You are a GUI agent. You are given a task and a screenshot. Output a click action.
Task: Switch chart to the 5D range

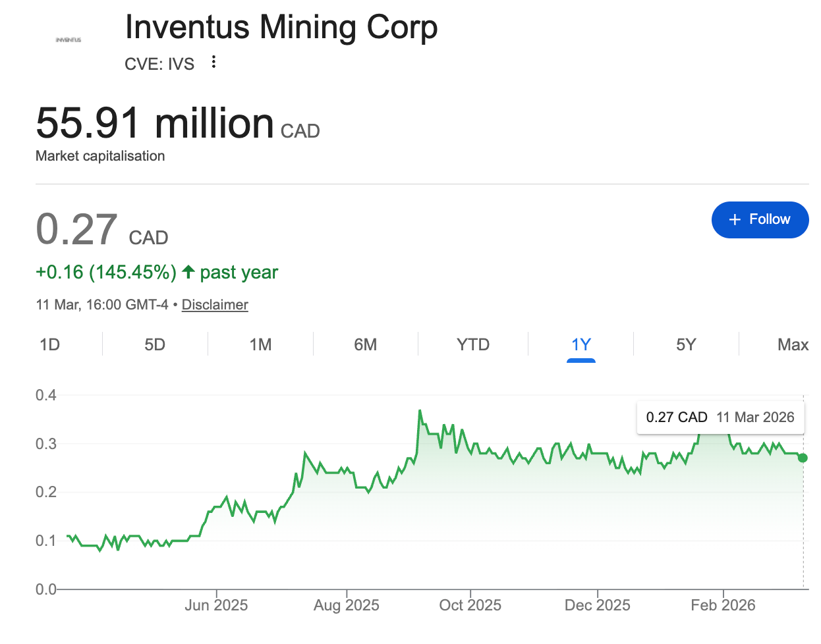point(155,344)
